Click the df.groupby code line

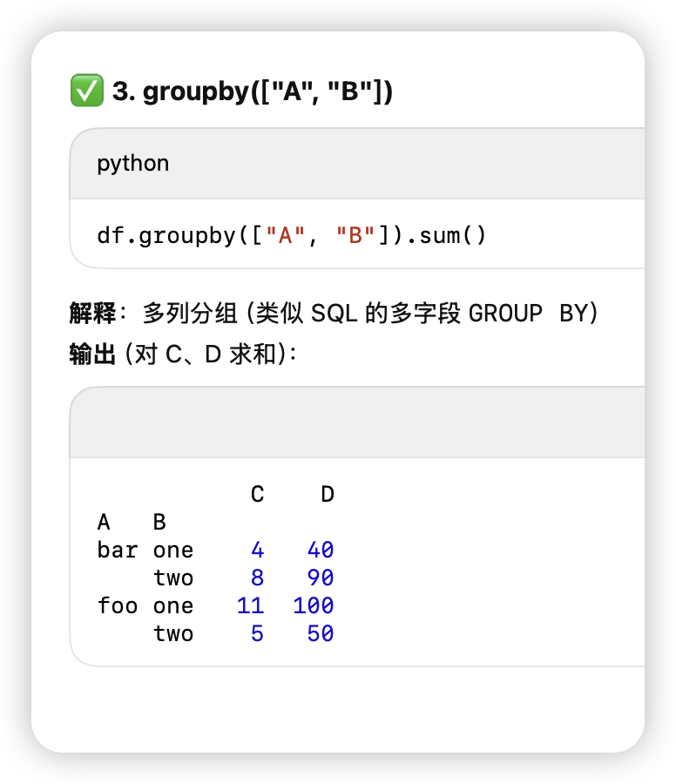point(292,235)
